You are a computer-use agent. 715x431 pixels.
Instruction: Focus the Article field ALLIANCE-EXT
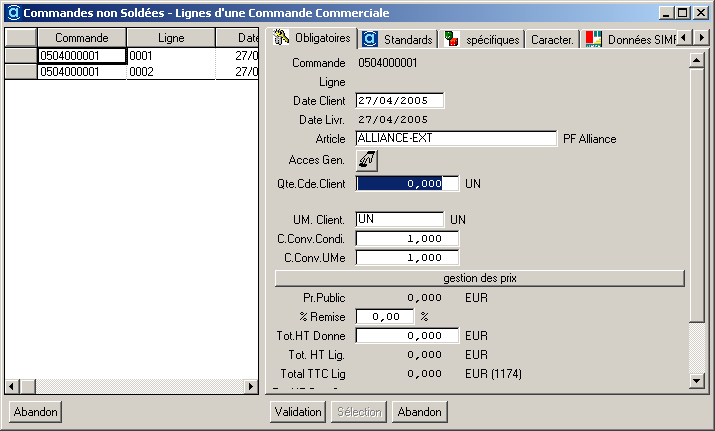coord(455,139)
